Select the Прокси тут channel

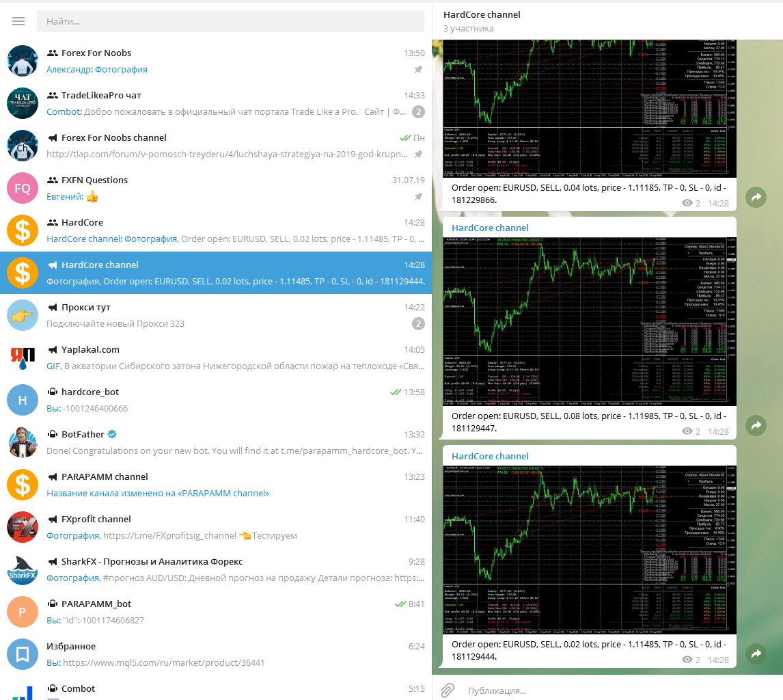point(216,315)
